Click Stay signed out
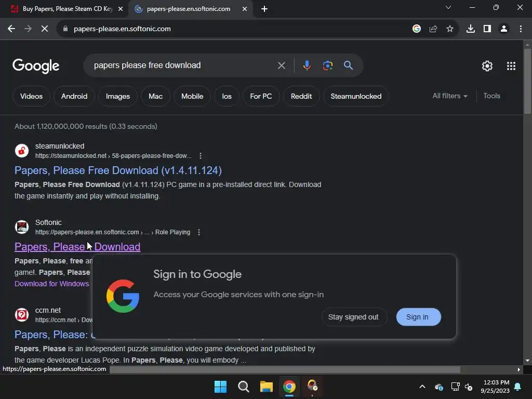Viewport: 532px width, 399px height. click(x=353, y=317)
